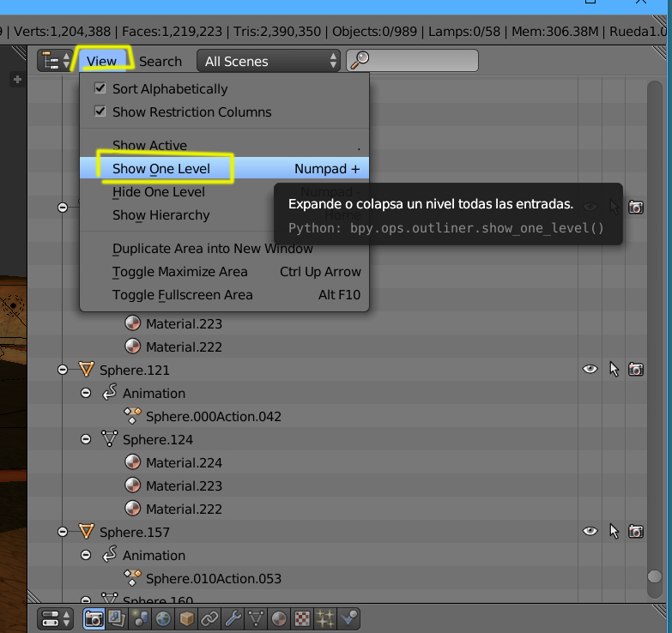Viewport: 672px width, 633px height.
Task: Collapse the Sphere.157 object row
Action: 63,532
